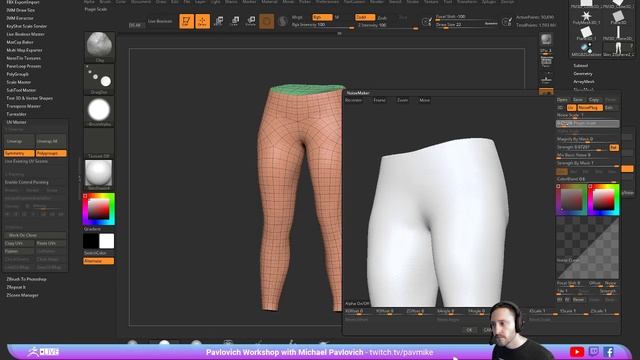Viewport: 640px width, 360px height.
Task: Open the ArrayMesh subpalette
Action: (584, 82)
